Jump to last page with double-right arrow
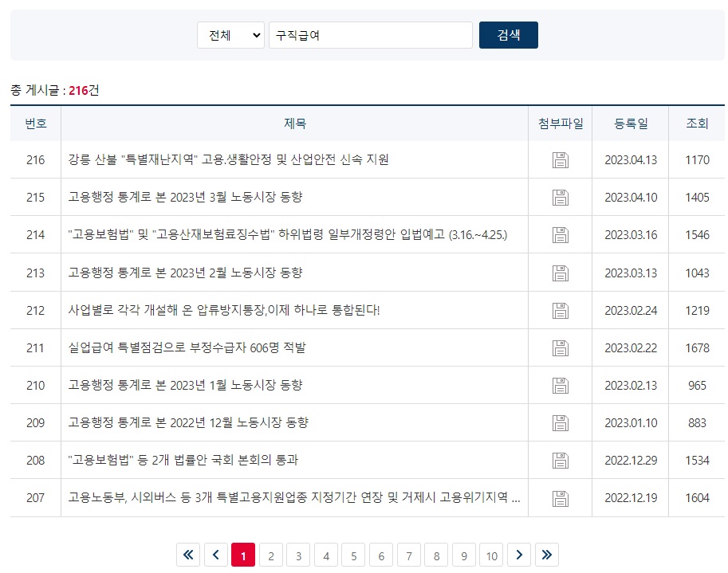Viewport: 728px width, 573px height. coord(546,555)
